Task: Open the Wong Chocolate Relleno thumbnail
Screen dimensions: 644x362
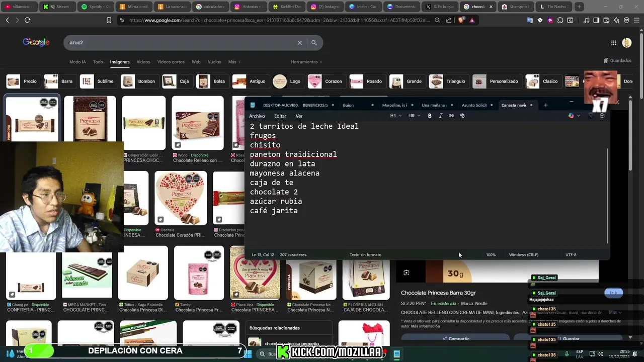Action: click(x=198, y=123)
